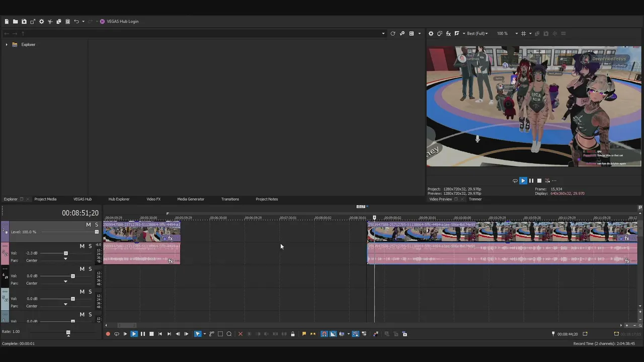Save the project with the disk icon
The width and height of the screenshot is (644, 362).
pos(24,22)
